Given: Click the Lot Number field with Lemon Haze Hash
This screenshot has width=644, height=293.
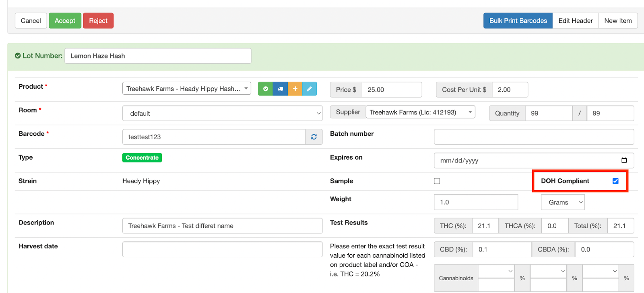Looking at the screenshot, I should pos(158,56).
